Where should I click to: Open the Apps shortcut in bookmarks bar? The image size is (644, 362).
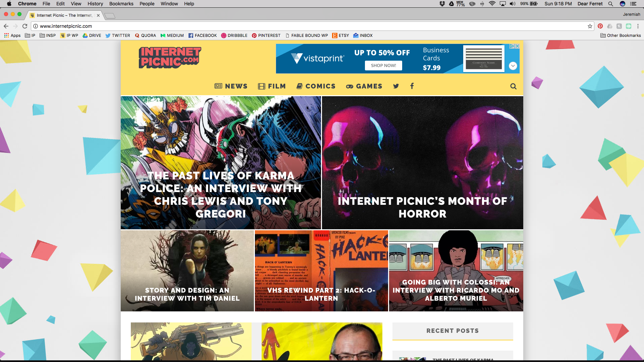point(12,36)
